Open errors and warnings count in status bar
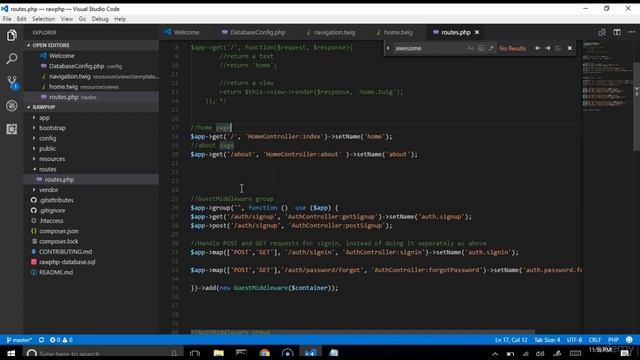This screenshot has width=640, height=360. 61,340
